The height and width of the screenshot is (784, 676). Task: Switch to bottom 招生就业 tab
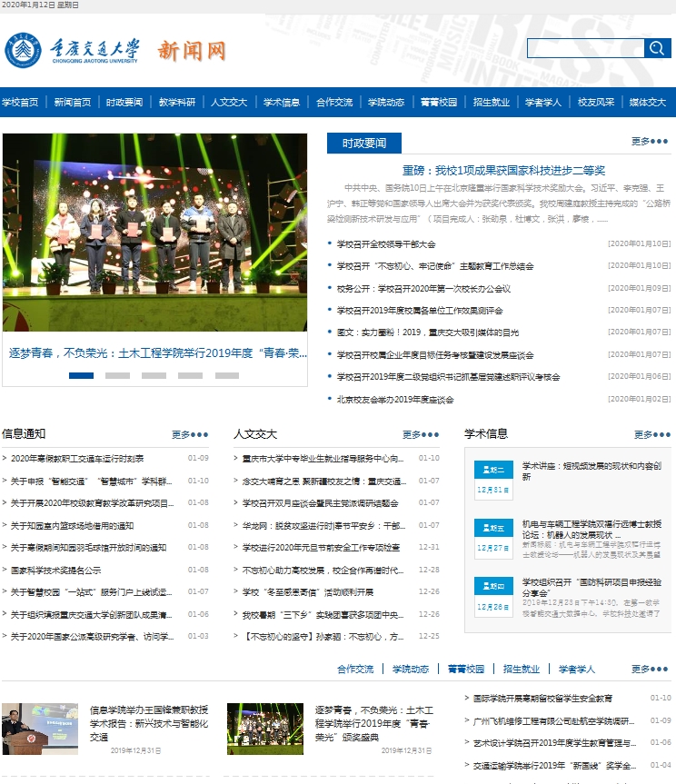[x=522, y=669]
